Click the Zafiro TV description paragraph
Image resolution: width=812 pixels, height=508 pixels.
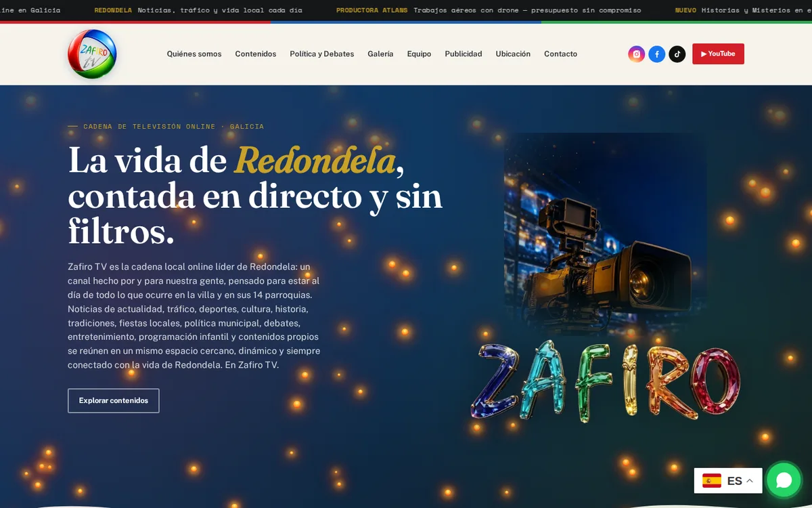click(x=194, y=316)
